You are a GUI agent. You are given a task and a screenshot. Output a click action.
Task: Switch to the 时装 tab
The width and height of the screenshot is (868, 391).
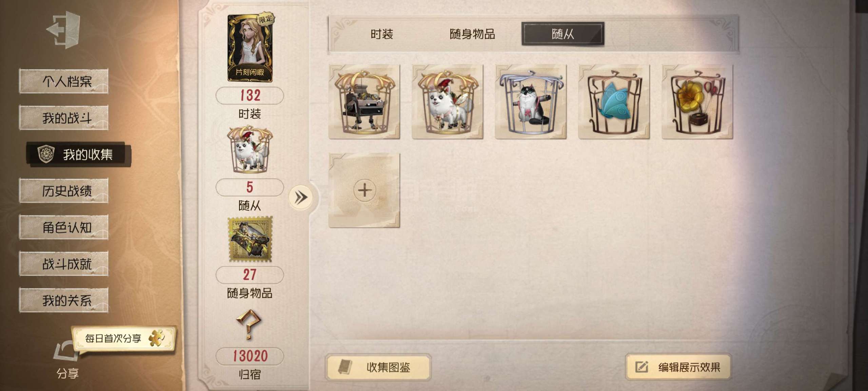click(382, 34)
